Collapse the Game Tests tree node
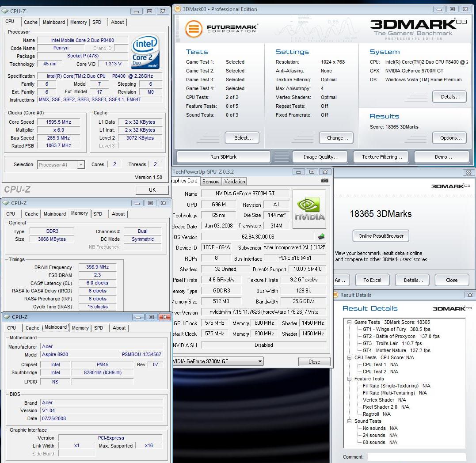 point(350,322)
